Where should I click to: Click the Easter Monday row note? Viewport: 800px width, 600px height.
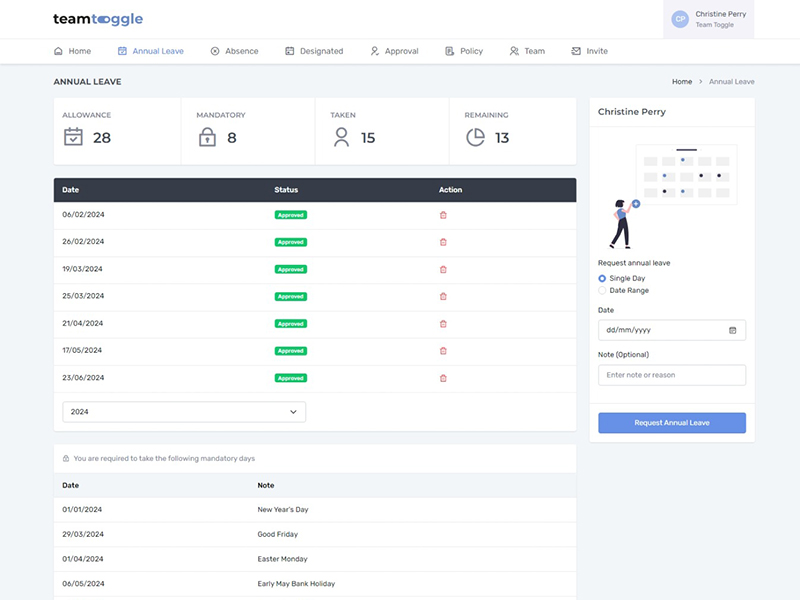(x=282, y=559)
